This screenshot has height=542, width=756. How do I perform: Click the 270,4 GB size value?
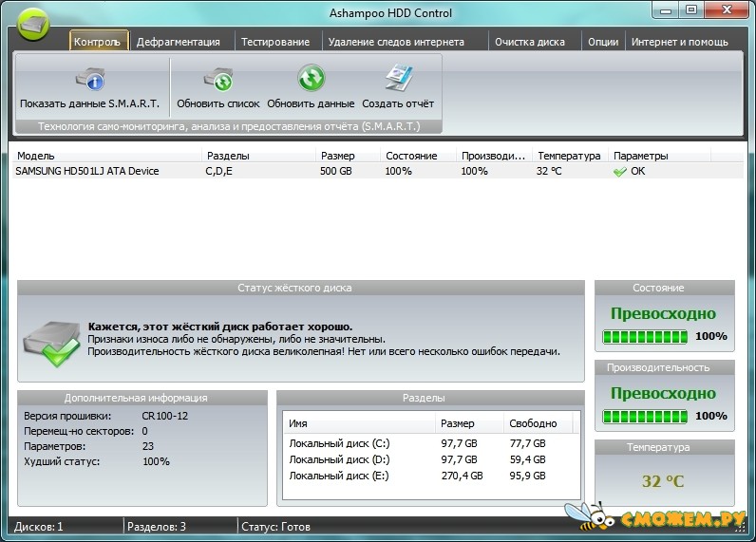click(x=462, y=476)
